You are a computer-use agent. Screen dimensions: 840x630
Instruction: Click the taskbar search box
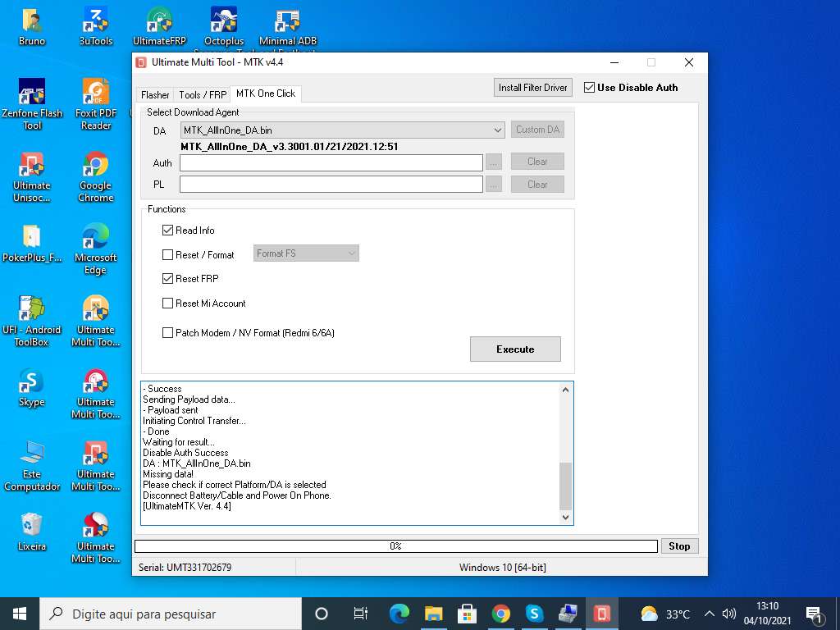[x=171, y=614]
